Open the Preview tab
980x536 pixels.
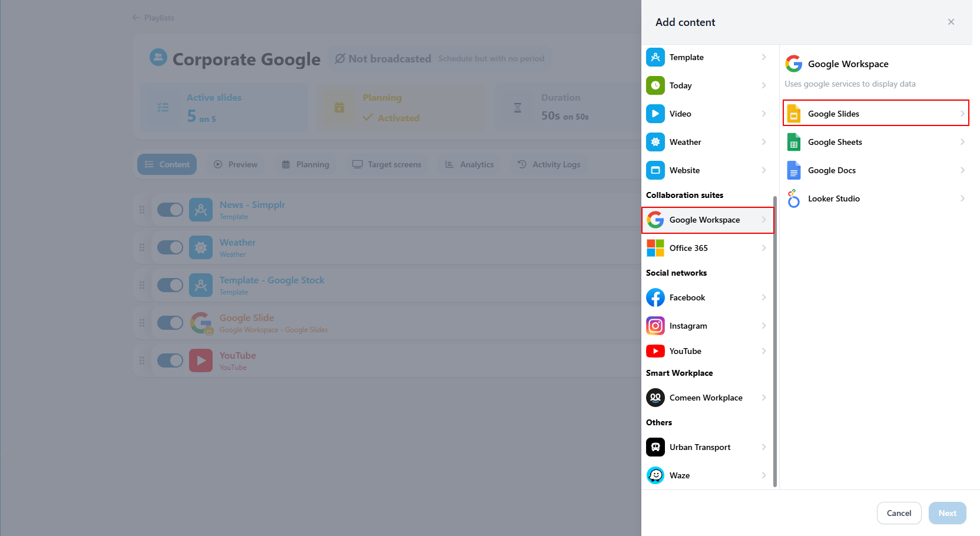[x=236, y=164]
